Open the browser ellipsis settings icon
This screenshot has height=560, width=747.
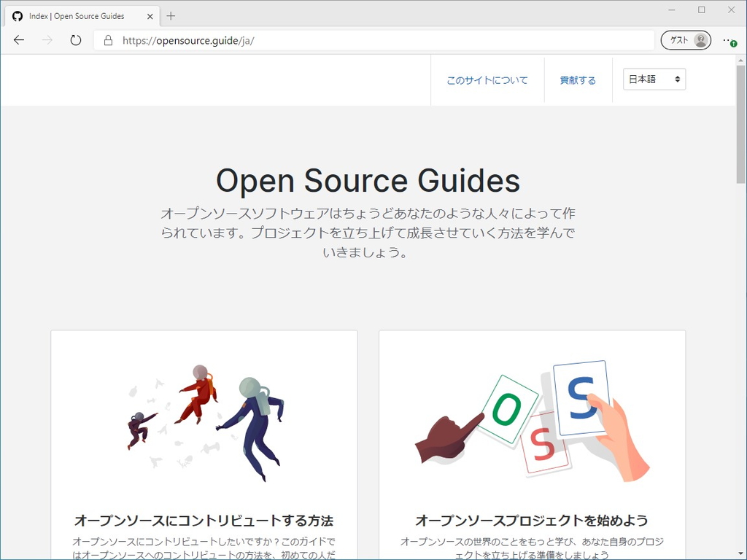[727, 40]
